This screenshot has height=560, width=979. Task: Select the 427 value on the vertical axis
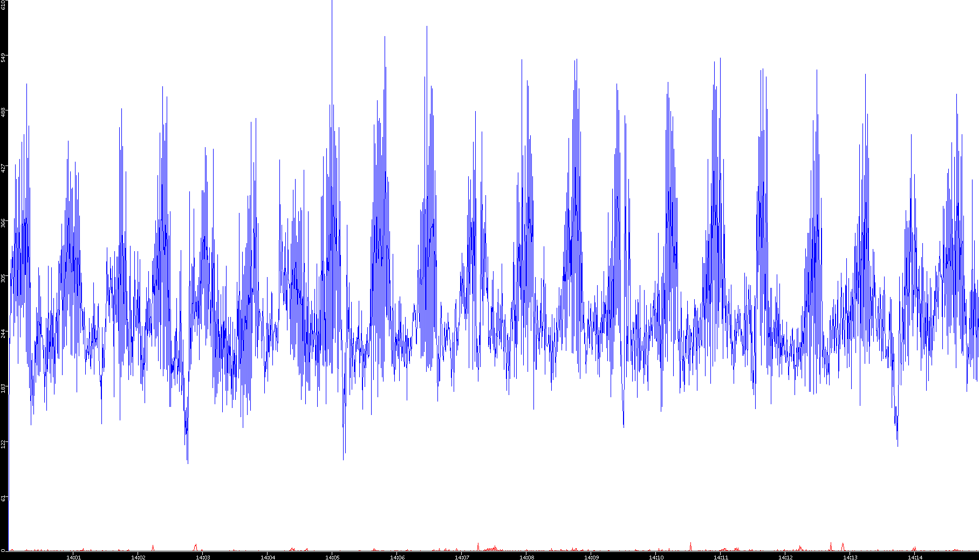(4, 168)
